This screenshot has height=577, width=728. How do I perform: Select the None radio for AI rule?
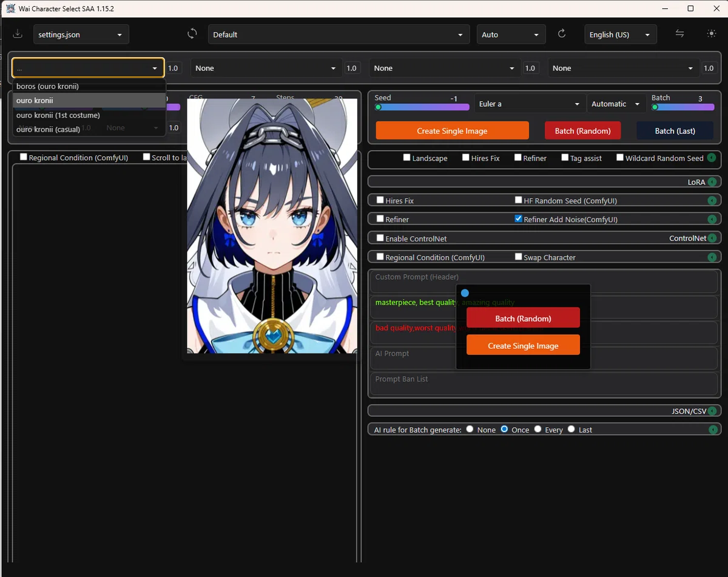click(x=470, y=429)
